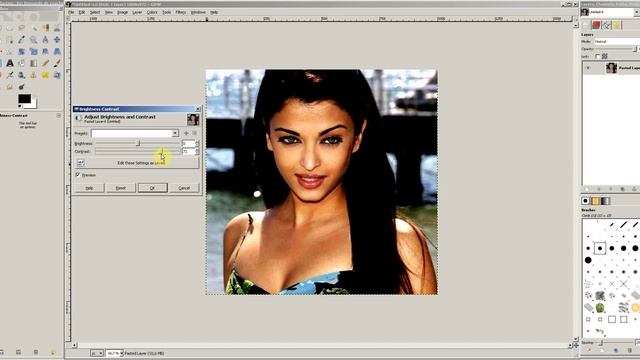Click the Help button in dialog
Viewport: 640px width, 360px height.
pos(89,188)
